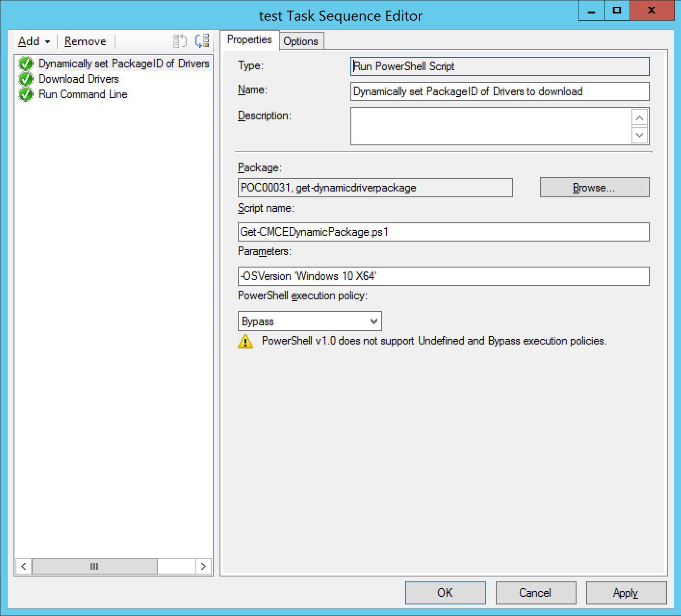
Task: Click Description scroll down arrow
Action: 640,135
